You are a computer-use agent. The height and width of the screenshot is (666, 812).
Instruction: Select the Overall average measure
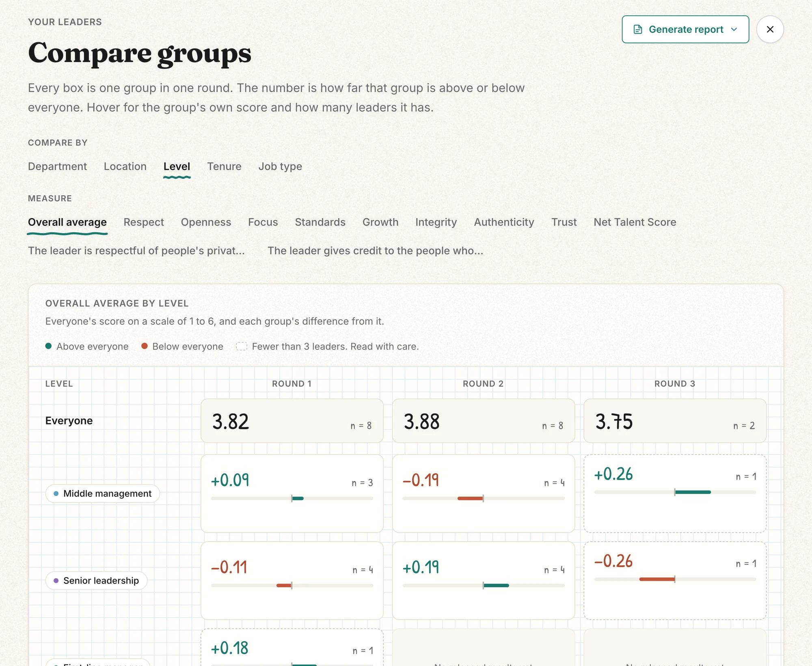click(x=67, y=223)
